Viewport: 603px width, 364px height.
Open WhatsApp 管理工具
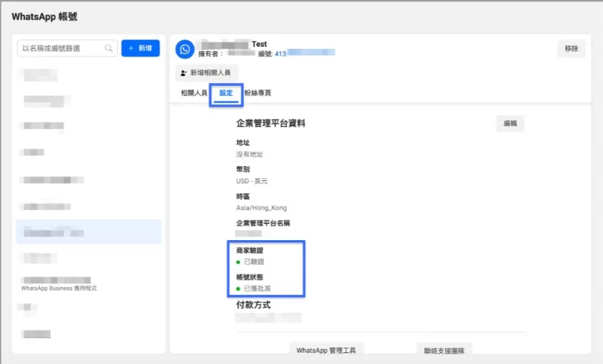pyautogui.click(x=326, y=349)
